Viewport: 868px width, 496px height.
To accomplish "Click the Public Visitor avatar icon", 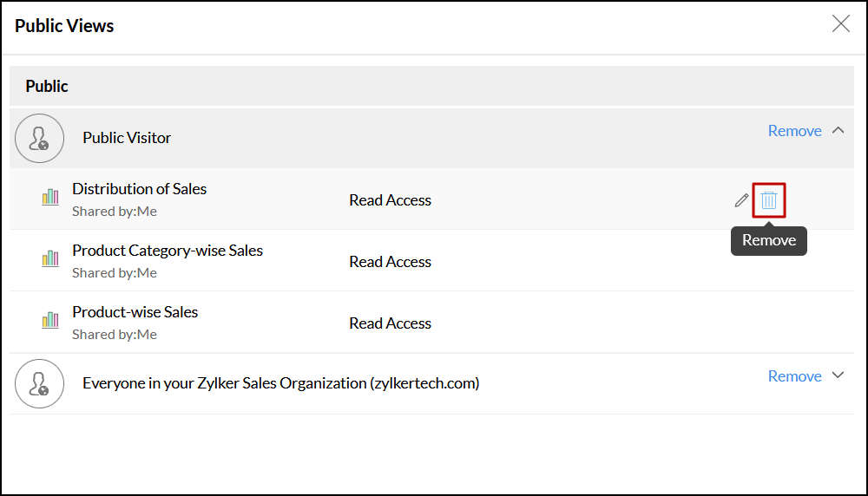I will [39, 138].
